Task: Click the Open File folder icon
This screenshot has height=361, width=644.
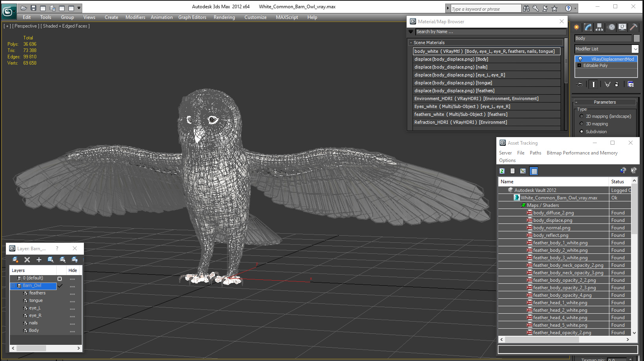Action: (x=24, y=8)
